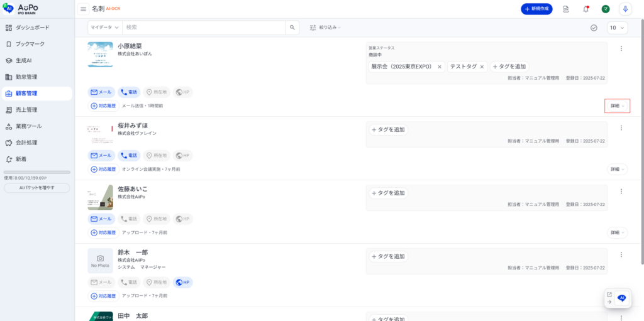
Task: Click AIパケットを増やす button
Action: tap(36, 188)
